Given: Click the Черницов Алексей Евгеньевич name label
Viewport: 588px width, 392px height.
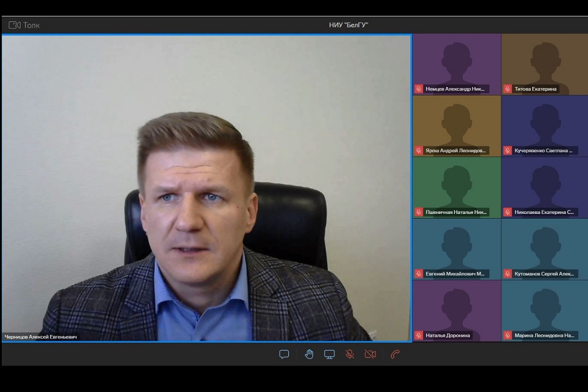Looking at the screenshot, I should click(41, 337).
